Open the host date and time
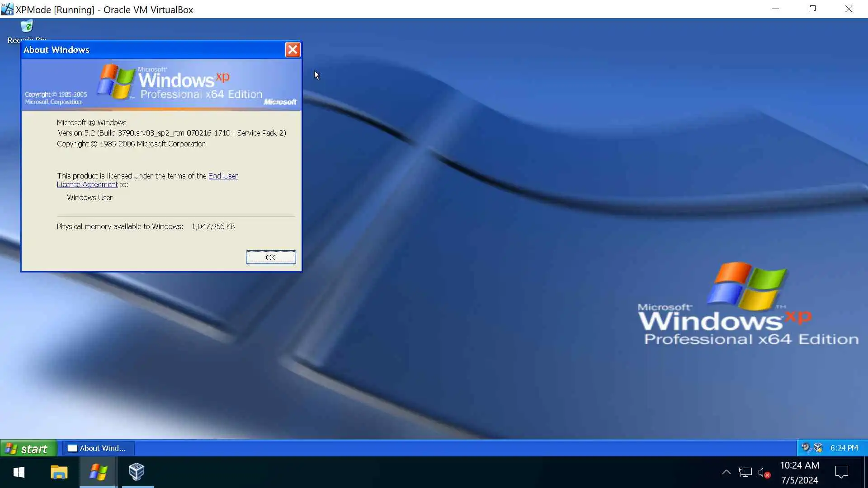This screenshot has height=488, width=868. point(799,473)
